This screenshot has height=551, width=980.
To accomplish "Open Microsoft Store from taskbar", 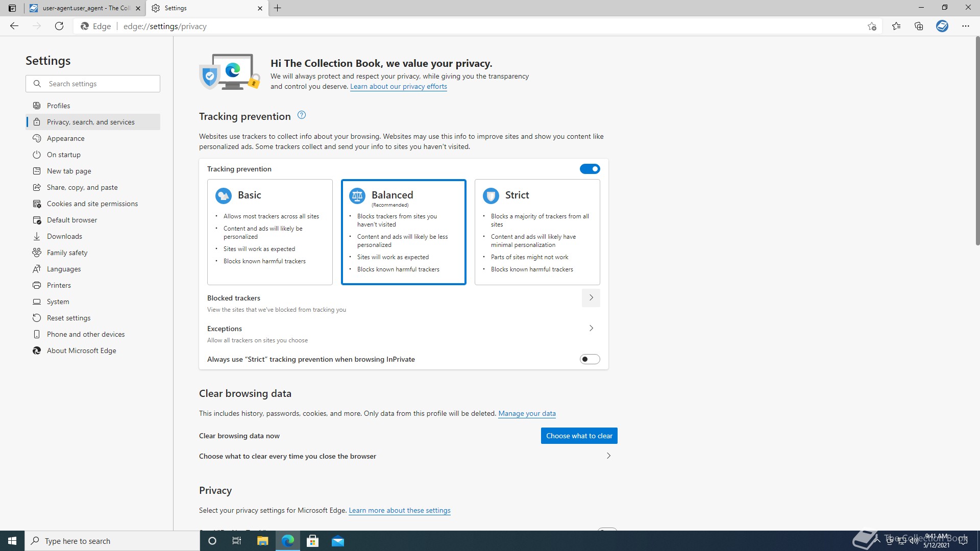I will (x=312, y=541).
